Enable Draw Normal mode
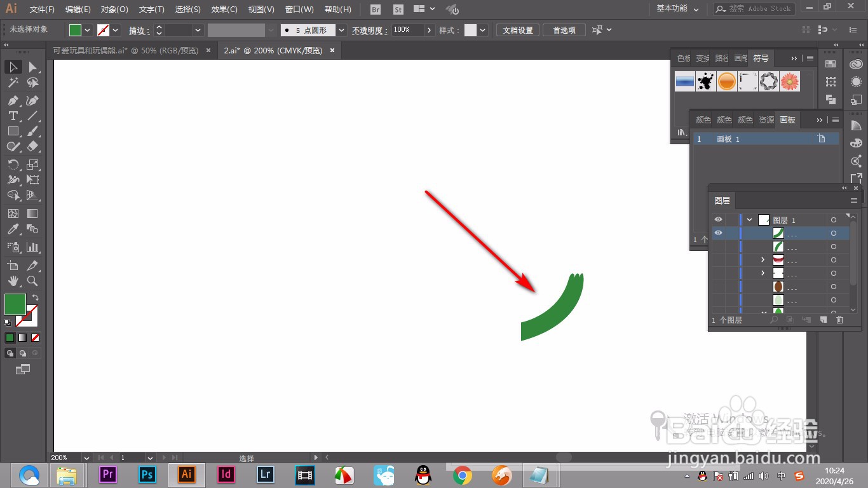Image resolution: width=868 pixels, height=488 pixels. [10, 353]
